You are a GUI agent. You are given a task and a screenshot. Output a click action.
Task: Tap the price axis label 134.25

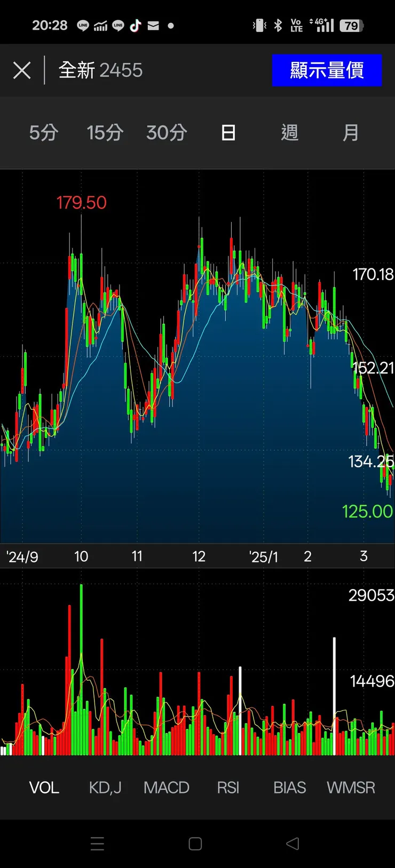pyautogui.click(x=372, y=461)
